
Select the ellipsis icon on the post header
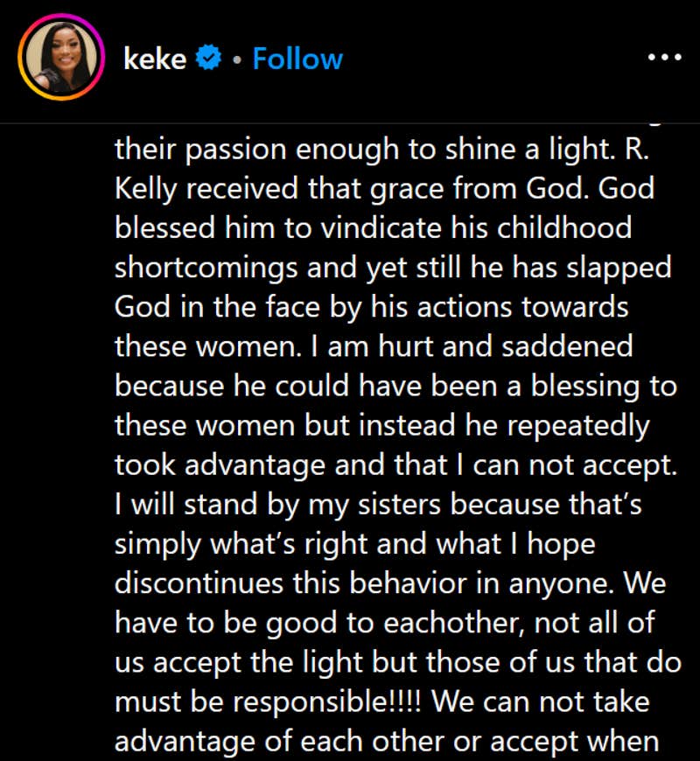pos(665,55)
